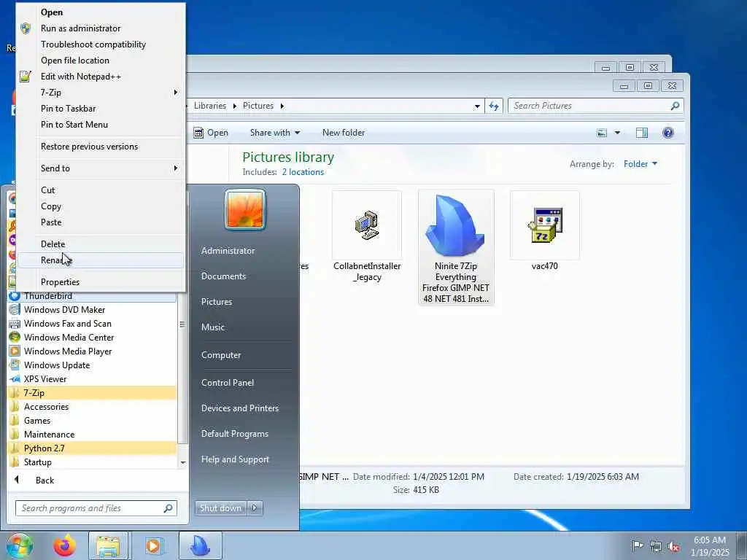Open Help and Support
Viewport: 747px width, 560px height.
pyautogui.click(x=235, y=459)
